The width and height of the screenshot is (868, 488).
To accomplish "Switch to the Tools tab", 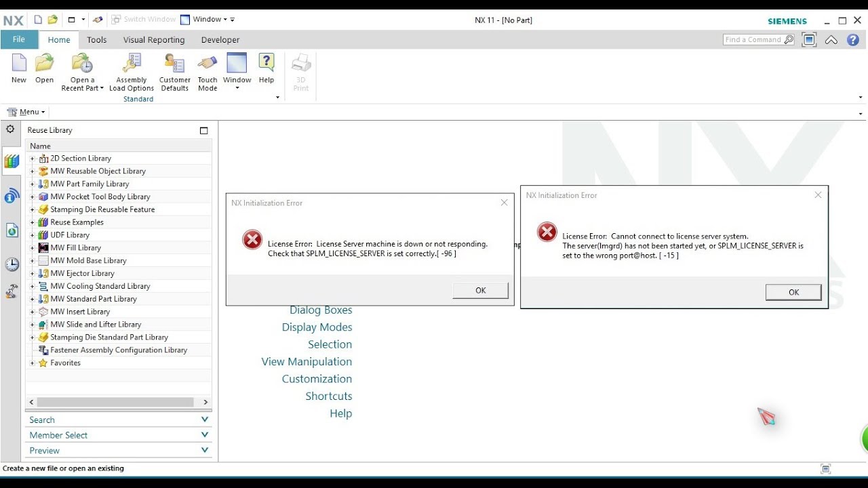I will (97, 40).
